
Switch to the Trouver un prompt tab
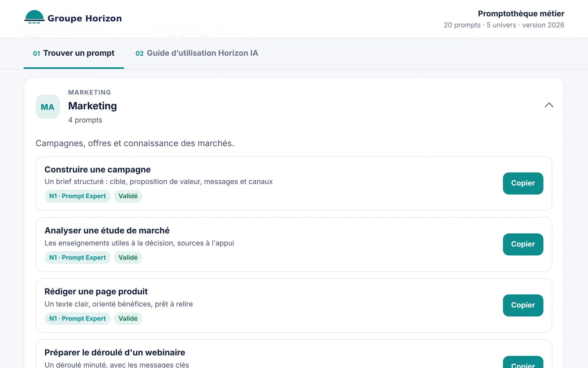pyautogui.click(x=73, y=53)
